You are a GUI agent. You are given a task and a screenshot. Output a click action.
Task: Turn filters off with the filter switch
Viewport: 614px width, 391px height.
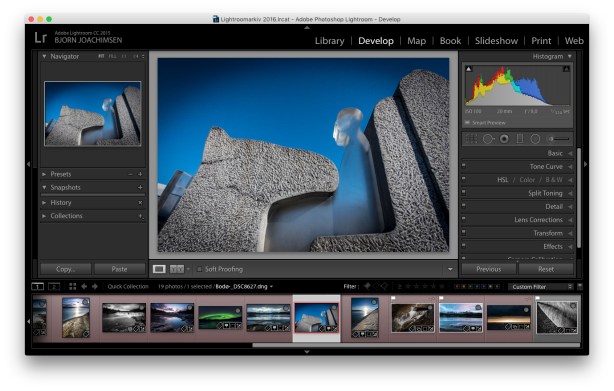click(580, 286)
